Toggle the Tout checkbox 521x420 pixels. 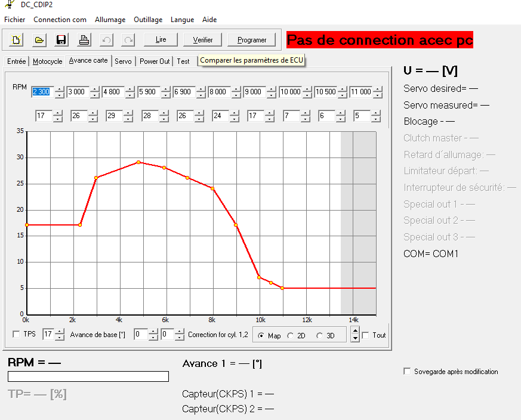coord(365,335)
